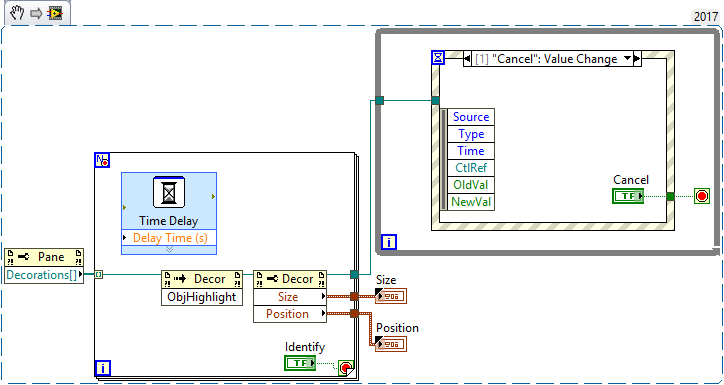Click the event timeout hourglass terminal
The image size is (724, 385).
438,58
